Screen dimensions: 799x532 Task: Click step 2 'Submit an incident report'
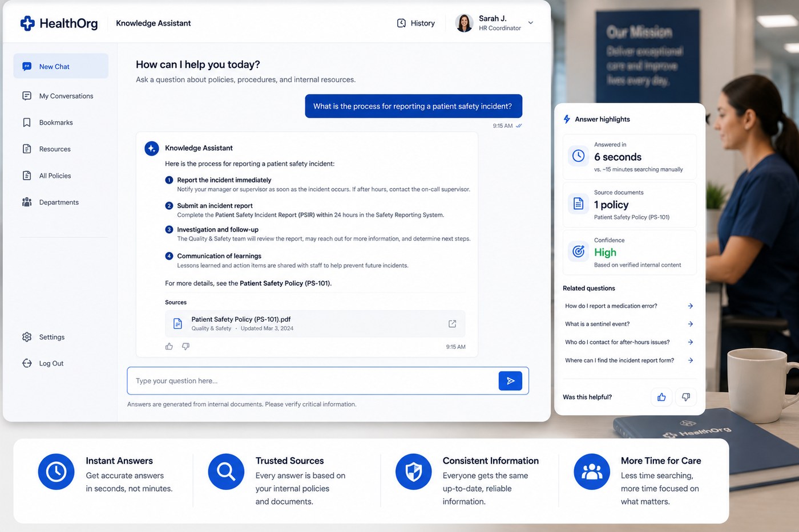tap(215, 206)
